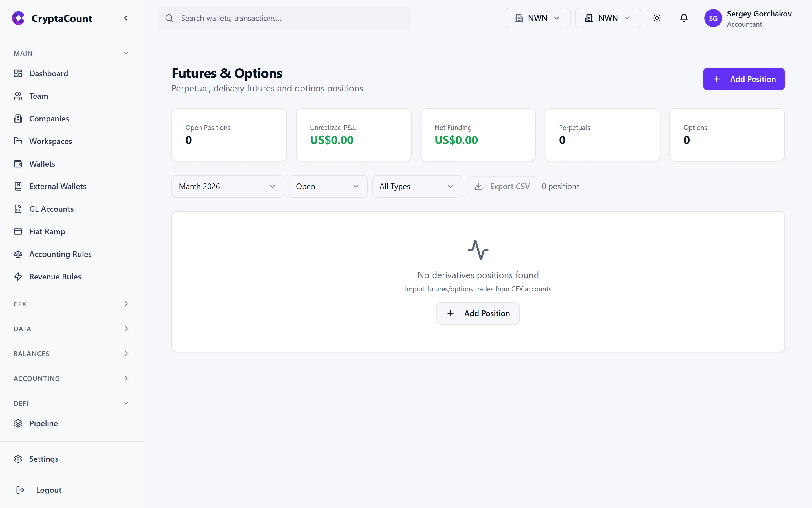Click the Pipeline layers icon
Viewport: 812px width, 508px height.
(x=18, y=423)
